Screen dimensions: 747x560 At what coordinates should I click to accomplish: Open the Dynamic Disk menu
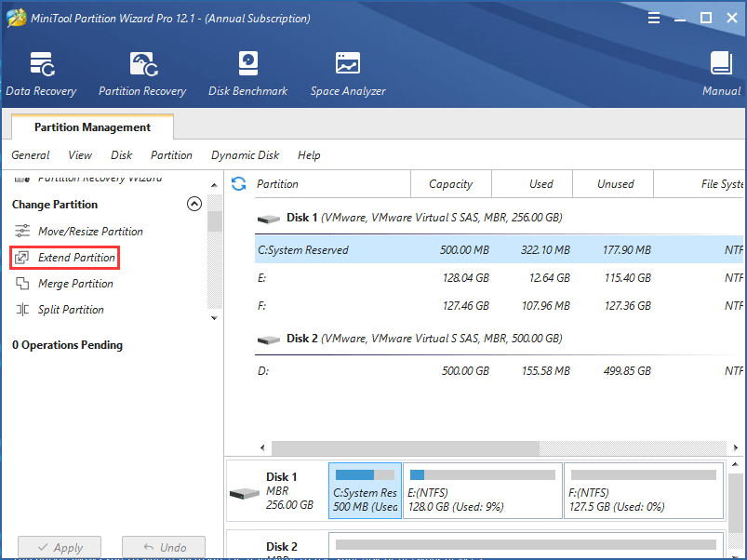point(246,155)
